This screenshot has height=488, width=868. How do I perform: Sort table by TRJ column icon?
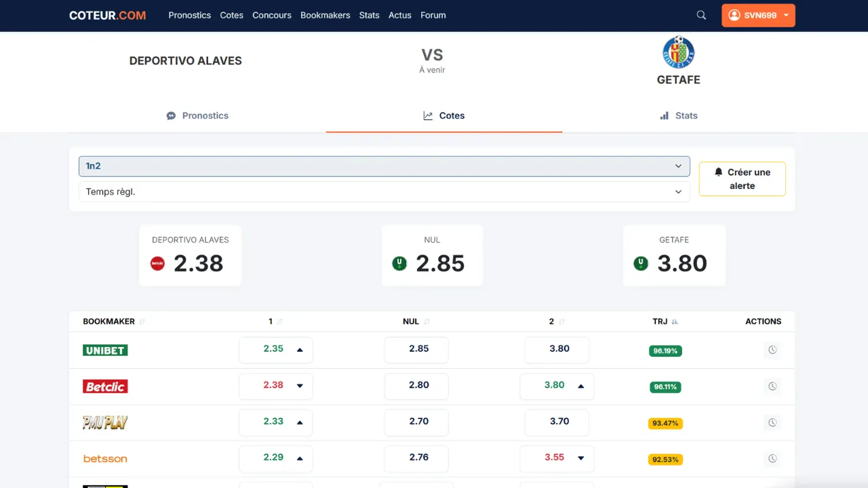[x=675, y=322]
